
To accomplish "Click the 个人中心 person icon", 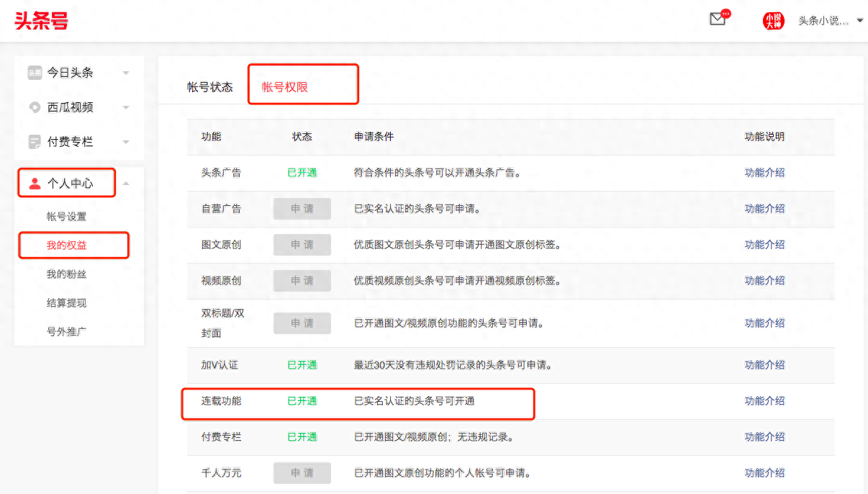I will [35, 184].
